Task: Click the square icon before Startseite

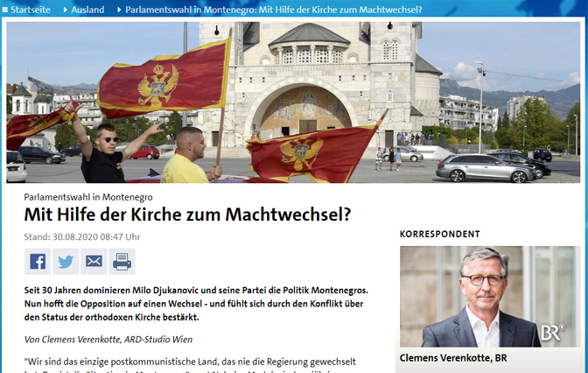Action: 5,11
